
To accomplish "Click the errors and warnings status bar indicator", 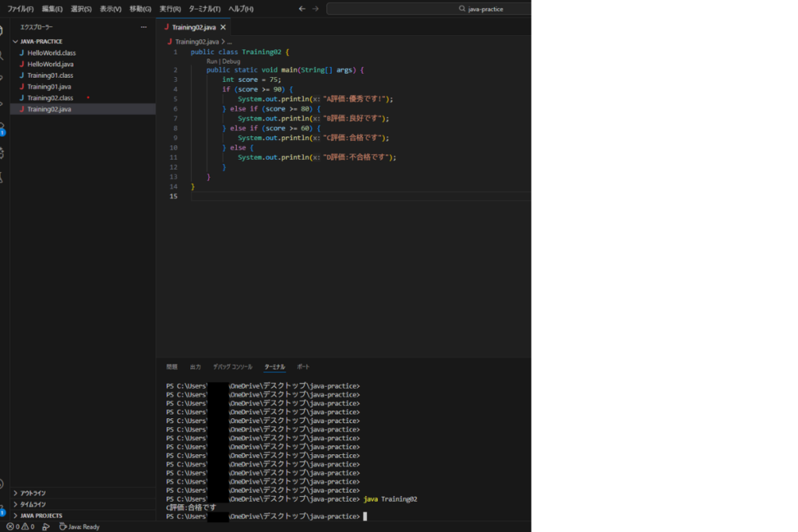I will point(20,527).
